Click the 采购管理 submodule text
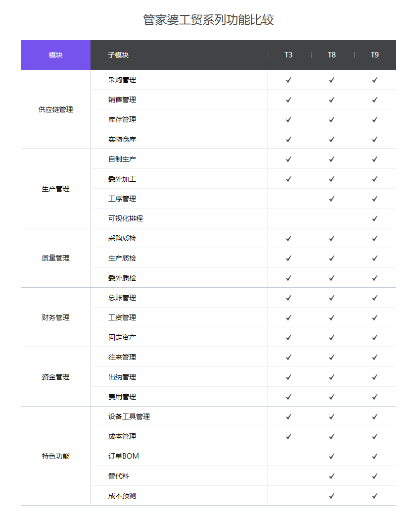Viewport: 420px width, 521px height. click(x=122, y=80)
